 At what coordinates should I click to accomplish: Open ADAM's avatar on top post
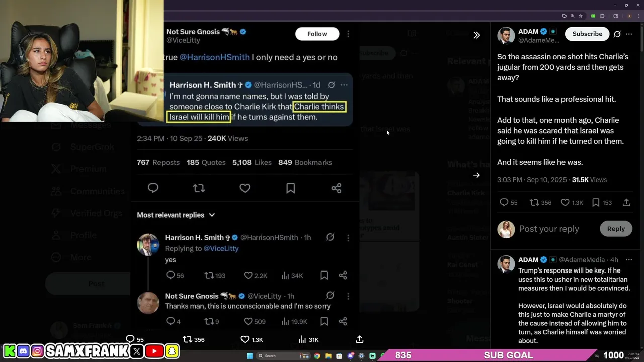tap(506, 36)
